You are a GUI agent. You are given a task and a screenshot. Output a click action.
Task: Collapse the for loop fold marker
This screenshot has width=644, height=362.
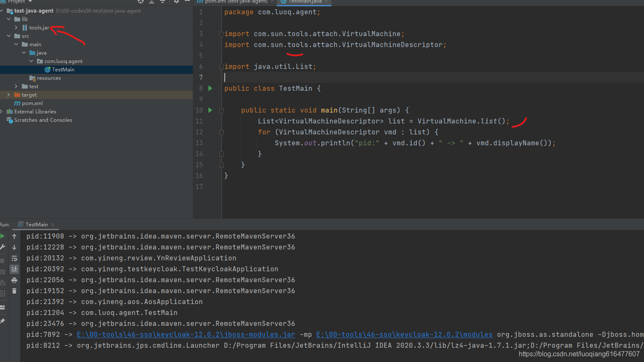(221, 132)
